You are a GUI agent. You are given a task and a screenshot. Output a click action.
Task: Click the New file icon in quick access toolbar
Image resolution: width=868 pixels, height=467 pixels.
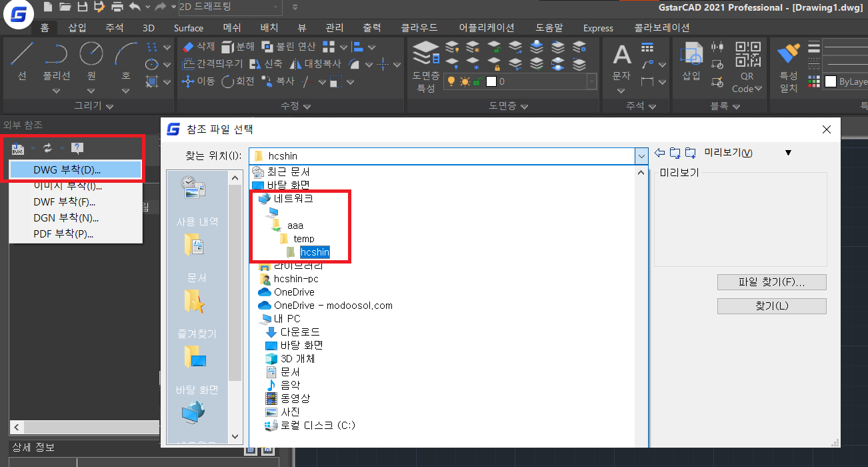pos(48,7)
